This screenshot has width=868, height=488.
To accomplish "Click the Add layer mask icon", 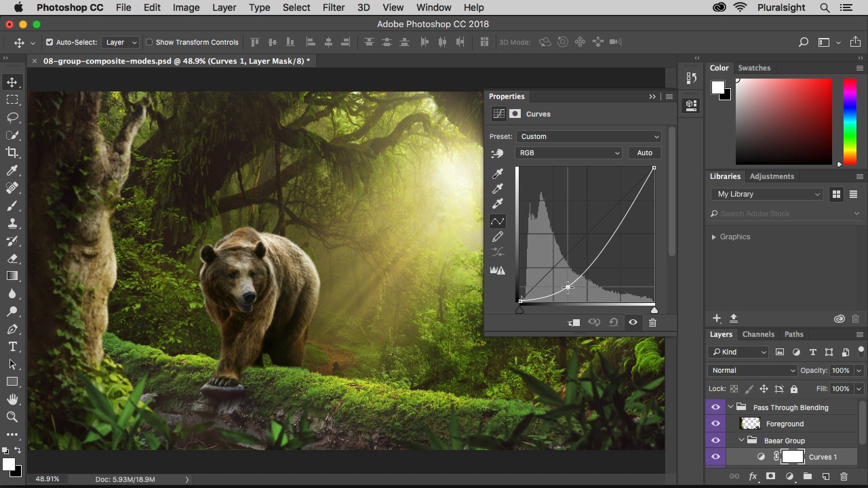I will 771,476.
